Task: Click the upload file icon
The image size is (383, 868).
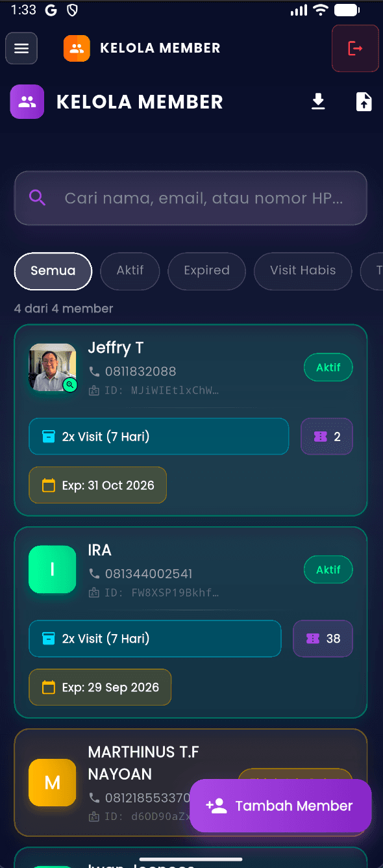Action: (x=364, y=102)
